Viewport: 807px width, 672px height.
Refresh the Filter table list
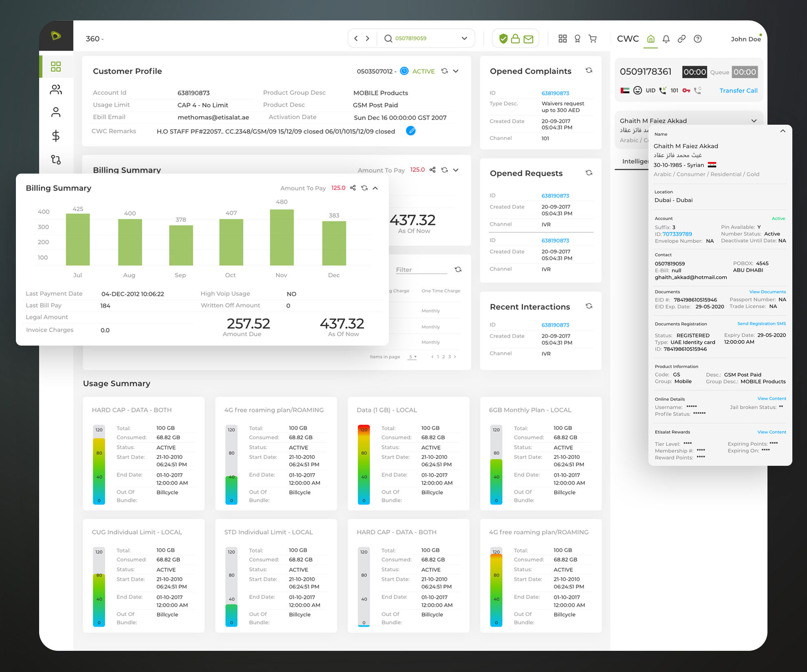[458, 269]
